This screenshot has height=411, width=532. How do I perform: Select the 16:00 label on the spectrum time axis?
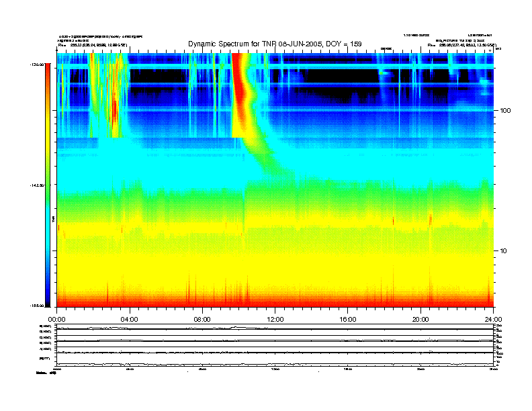(x=348, y=320)
